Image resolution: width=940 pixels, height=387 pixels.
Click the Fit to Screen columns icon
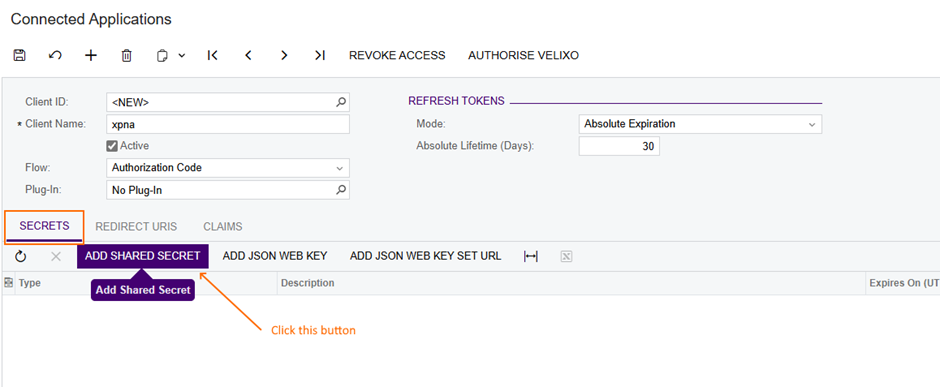click(531, 256)
